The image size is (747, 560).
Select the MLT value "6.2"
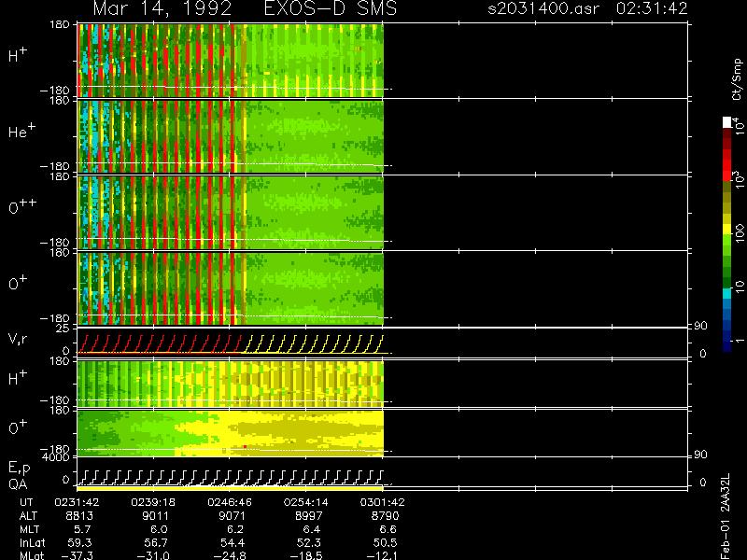click(235, 529)
